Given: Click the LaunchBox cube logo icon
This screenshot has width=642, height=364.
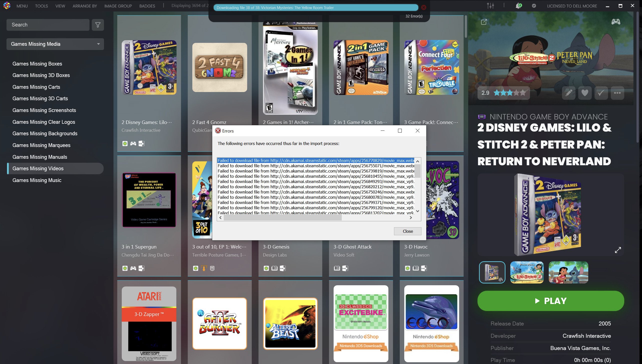Looking at the screenshot, I should click(7, 5).
